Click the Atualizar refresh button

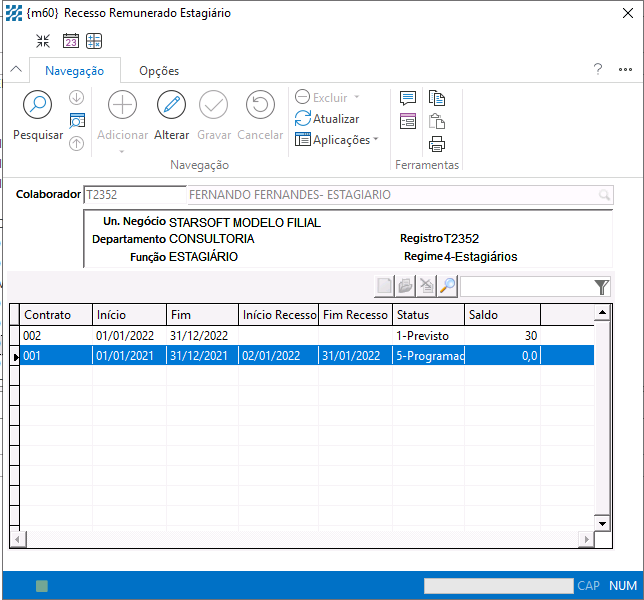pos(327,119)
